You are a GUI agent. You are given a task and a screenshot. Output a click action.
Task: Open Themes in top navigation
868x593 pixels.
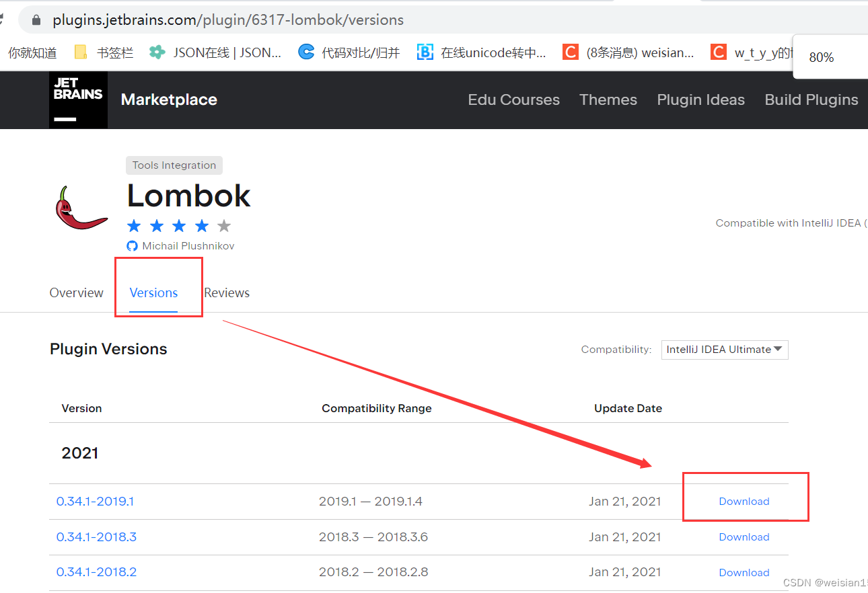click(x=608, y=100)
